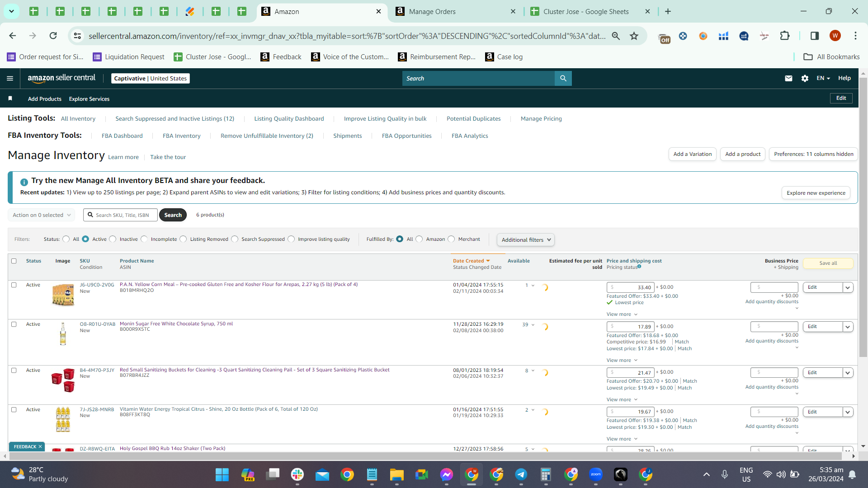Click the Add a product button
This screenshot has width=868, height=488.
pos(743,154)
